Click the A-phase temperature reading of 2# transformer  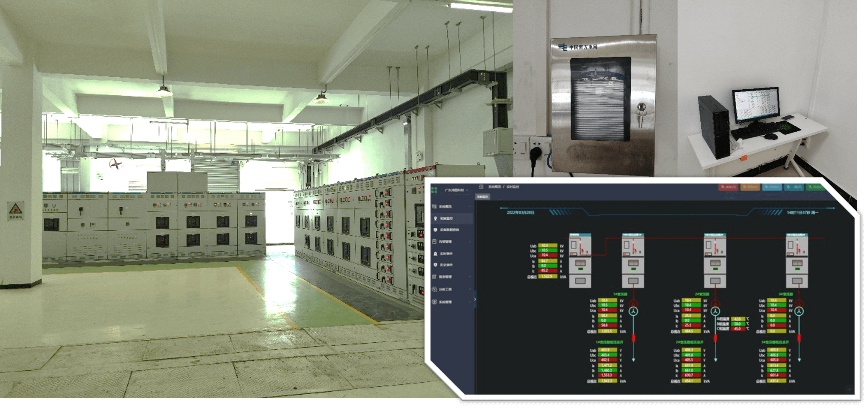point(738,319)
